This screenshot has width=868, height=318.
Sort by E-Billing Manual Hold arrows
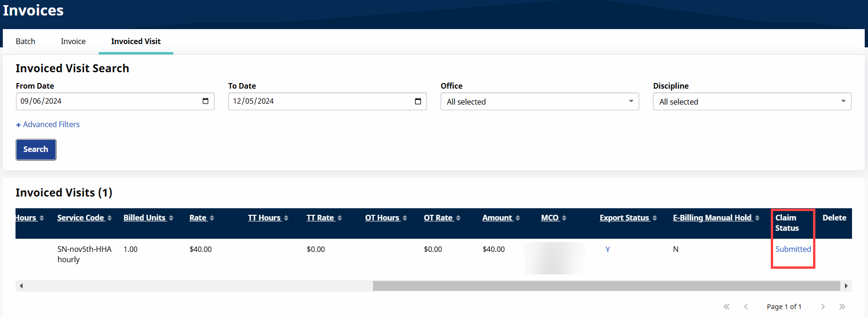757,218
